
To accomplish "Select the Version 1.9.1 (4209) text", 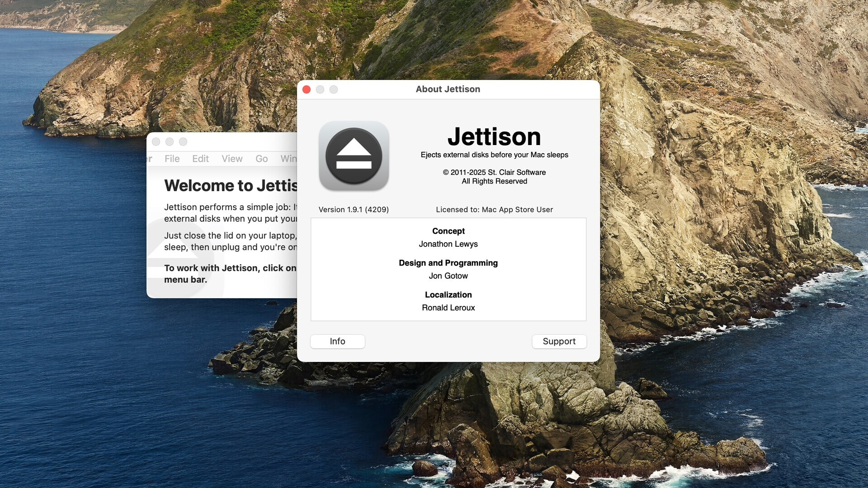I will 354,210.
